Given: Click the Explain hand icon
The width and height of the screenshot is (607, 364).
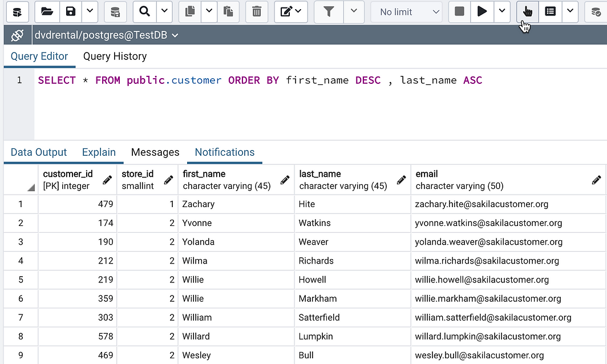Looking at the screenshot, I should [x=527, y=11].
